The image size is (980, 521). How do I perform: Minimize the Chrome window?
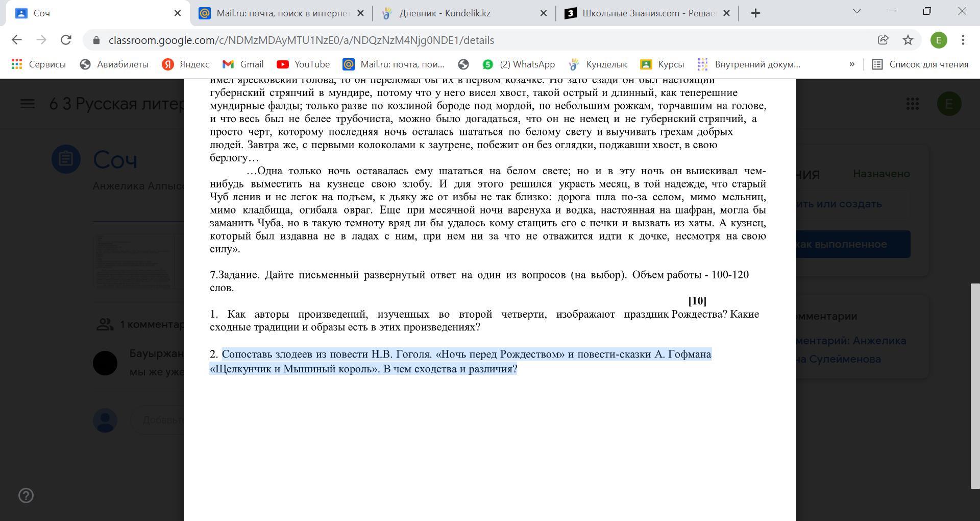click(x=892, y=11)
